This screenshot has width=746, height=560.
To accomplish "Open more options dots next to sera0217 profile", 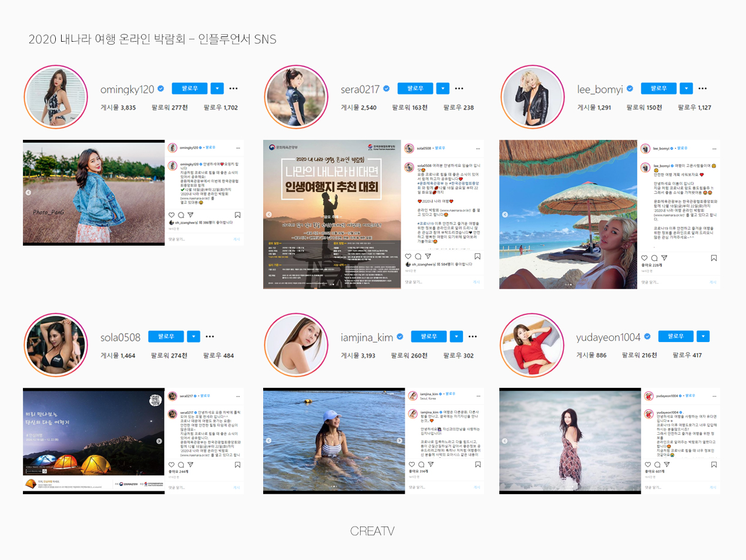I will pyautogui.click(x=459, y=89).
